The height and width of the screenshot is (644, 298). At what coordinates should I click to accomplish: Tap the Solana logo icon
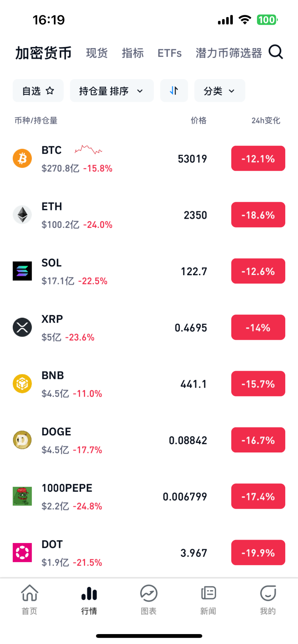pyautogui.click(x=22, y=271)
